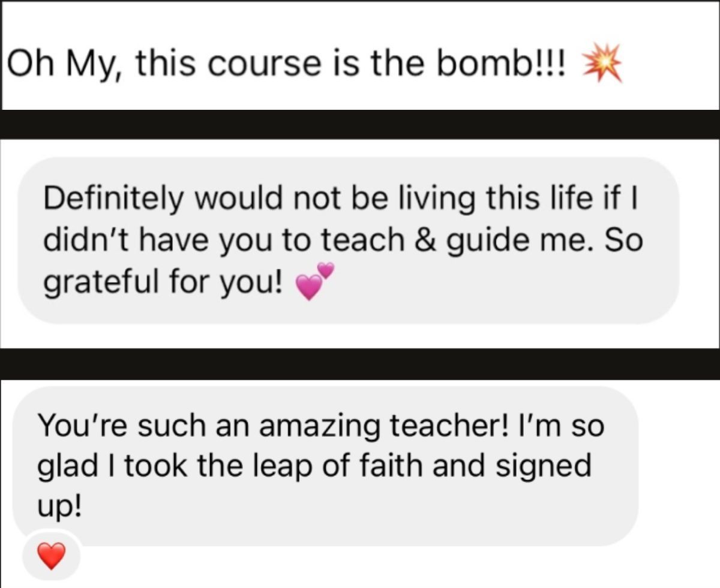Click the black divider above bottom bubble
The image size is (720, 588).
click(360, 364)
